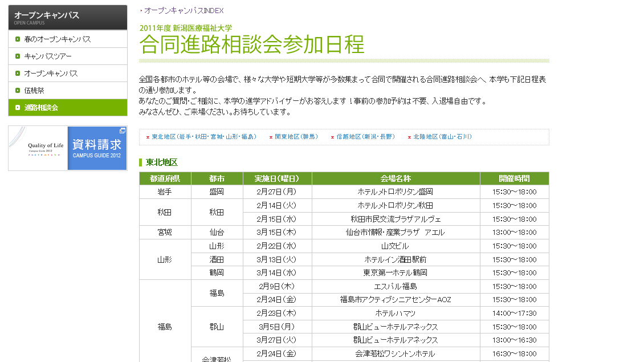This screenshot has height=362, width=644.
Task: Jump to 北陸地区 (富山・石川) section
Action: tap(442, 137)
